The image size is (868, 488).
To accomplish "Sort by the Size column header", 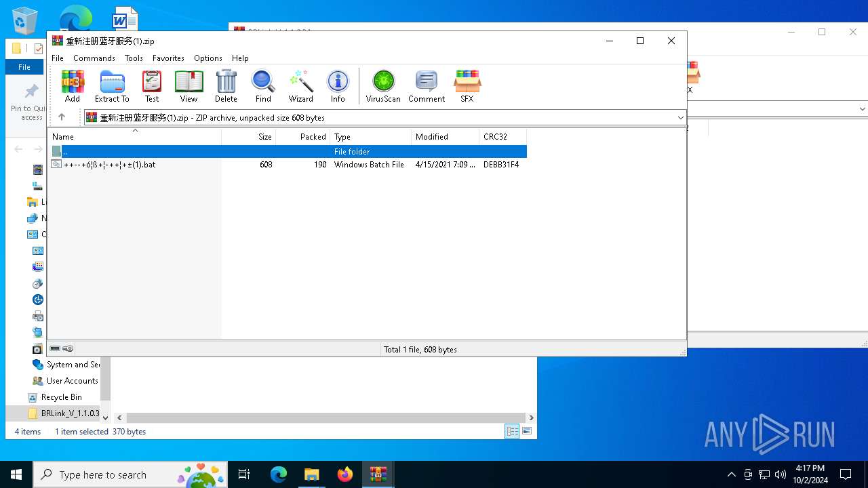I will pyautogui.click(x=249, y=137).
